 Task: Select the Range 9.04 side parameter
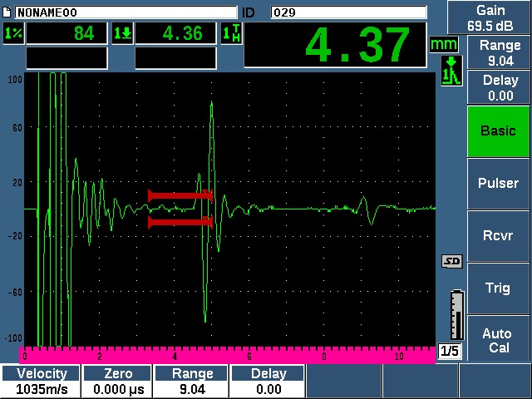499,52
